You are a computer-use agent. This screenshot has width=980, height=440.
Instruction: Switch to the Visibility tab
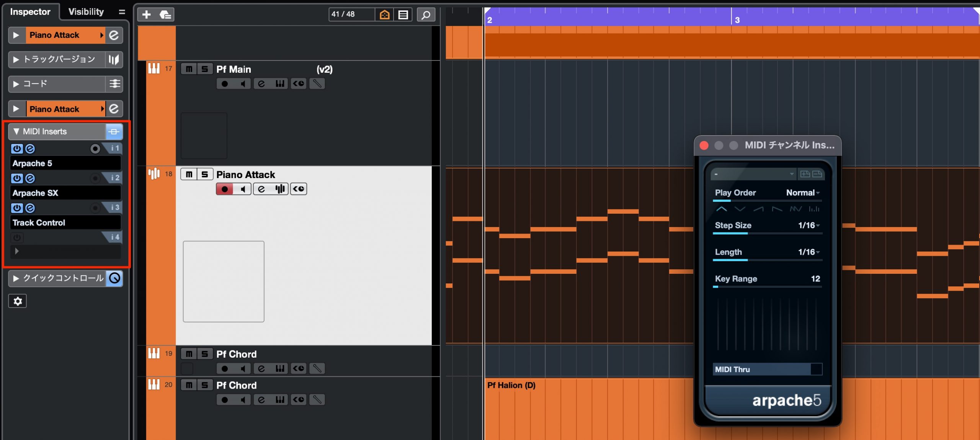point(86,12)
